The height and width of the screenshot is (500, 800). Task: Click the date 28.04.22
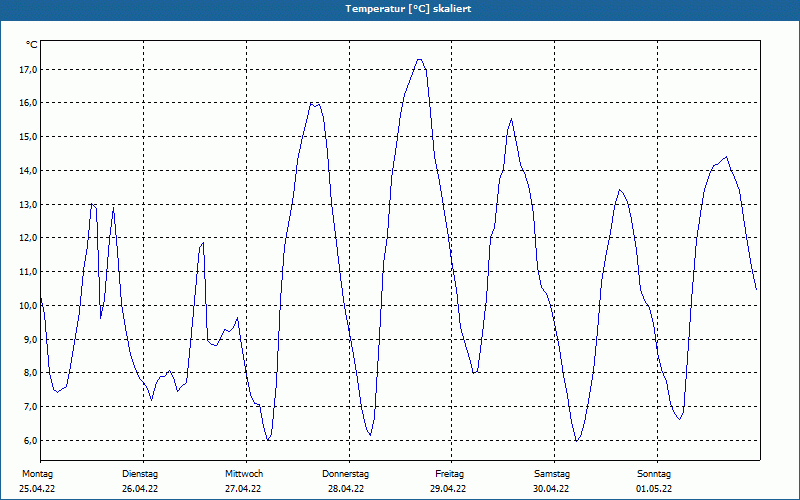pos(346,489)
